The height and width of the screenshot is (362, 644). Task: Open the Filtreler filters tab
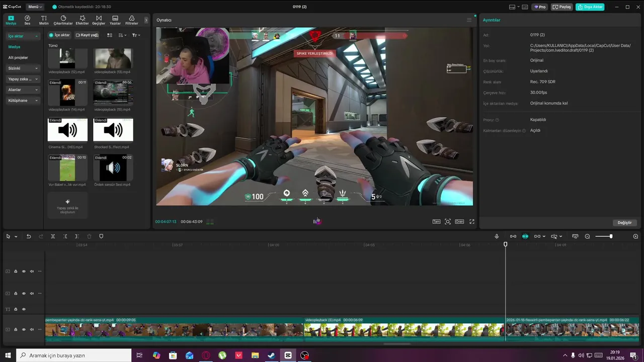(131, 20)
